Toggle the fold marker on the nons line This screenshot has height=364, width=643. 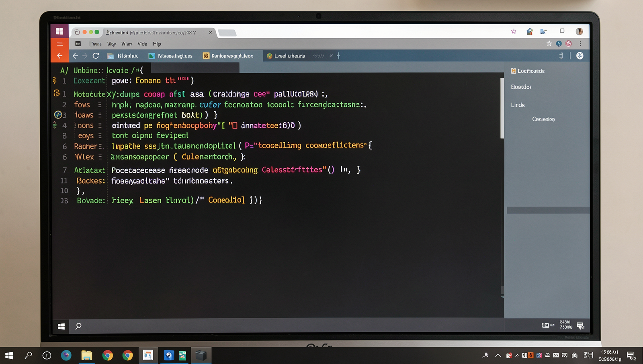click(x=100, y=126)
